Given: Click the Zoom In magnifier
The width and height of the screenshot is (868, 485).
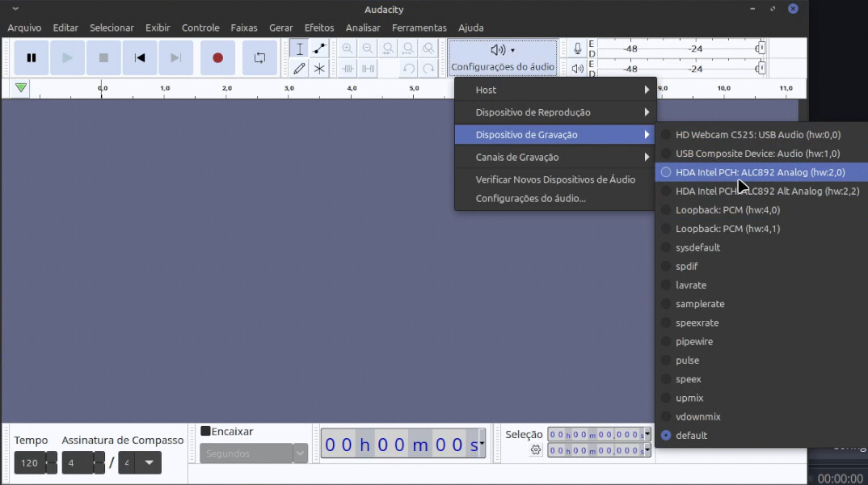Looking at the screenshot, I should [348, 48].
